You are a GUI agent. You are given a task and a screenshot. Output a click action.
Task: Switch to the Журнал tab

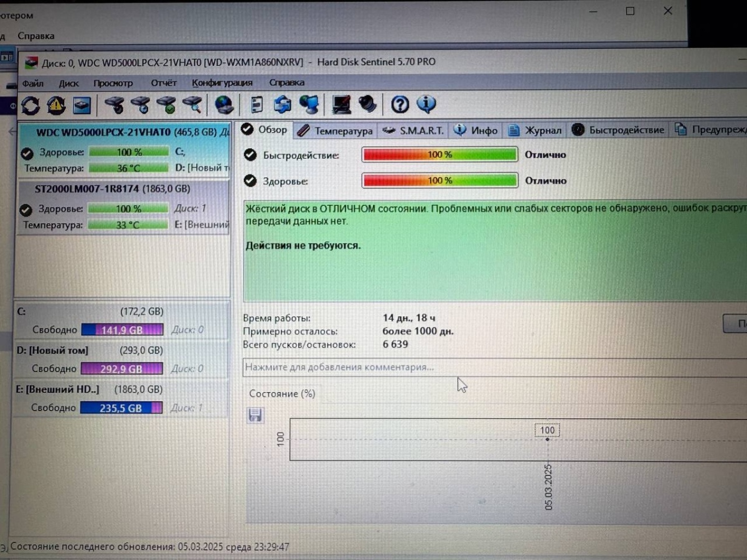(535, 130)
